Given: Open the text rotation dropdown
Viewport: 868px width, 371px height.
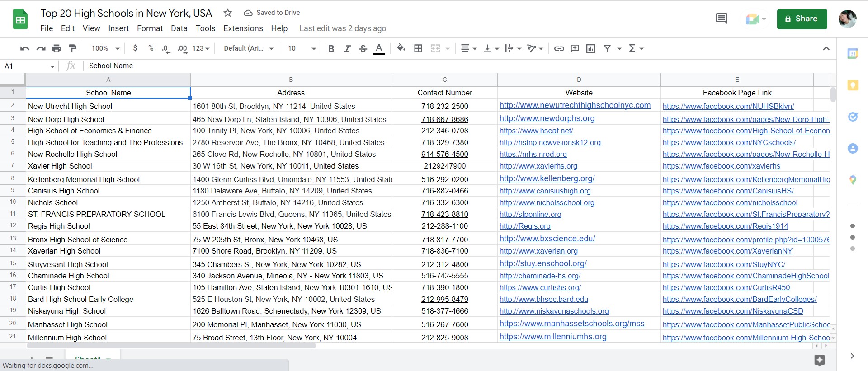Looking at the screenshot, I should [x=535, y=48].
